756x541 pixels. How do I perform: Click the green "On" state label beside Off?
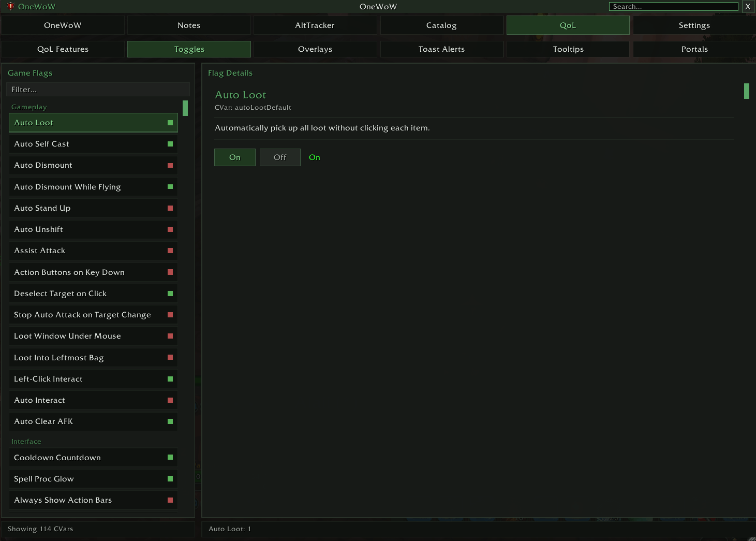(315, 157)
